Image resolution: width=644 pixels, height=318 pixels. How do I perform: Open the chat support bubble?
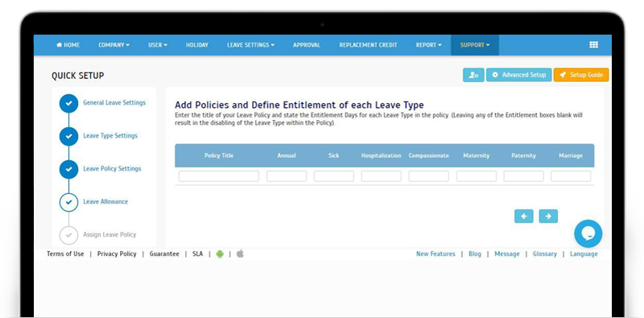[588, 233]
